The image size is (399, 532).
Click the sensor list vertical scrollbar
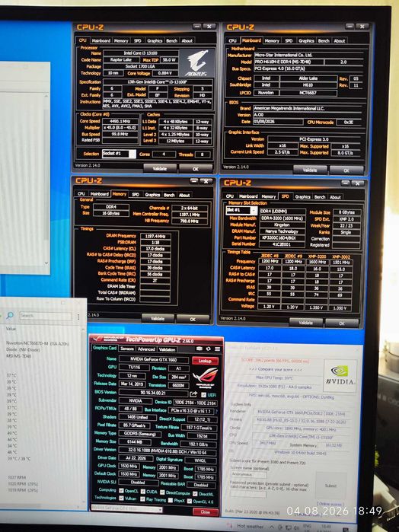click(x=84, y=417)
